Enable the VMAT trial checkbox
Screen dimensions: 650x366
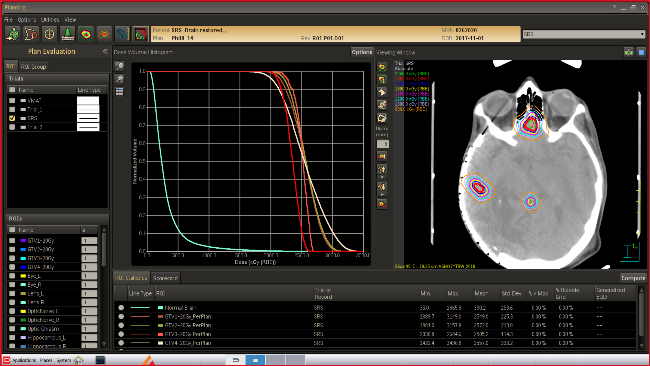12,101
